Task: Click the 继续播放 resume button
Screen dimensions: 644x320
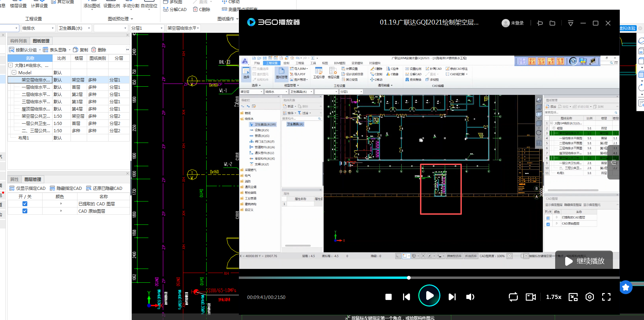Action: pyautogui.click(x=584, y=261)
